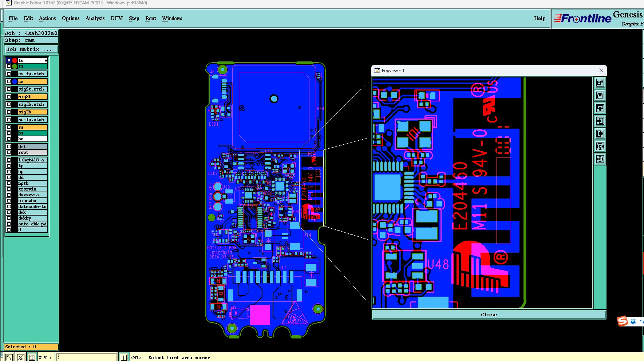Image resolution: width=644 pixels, height=361 pixels.
Task: Select the ss-fp.etch layer name
Action: point(33,120)
